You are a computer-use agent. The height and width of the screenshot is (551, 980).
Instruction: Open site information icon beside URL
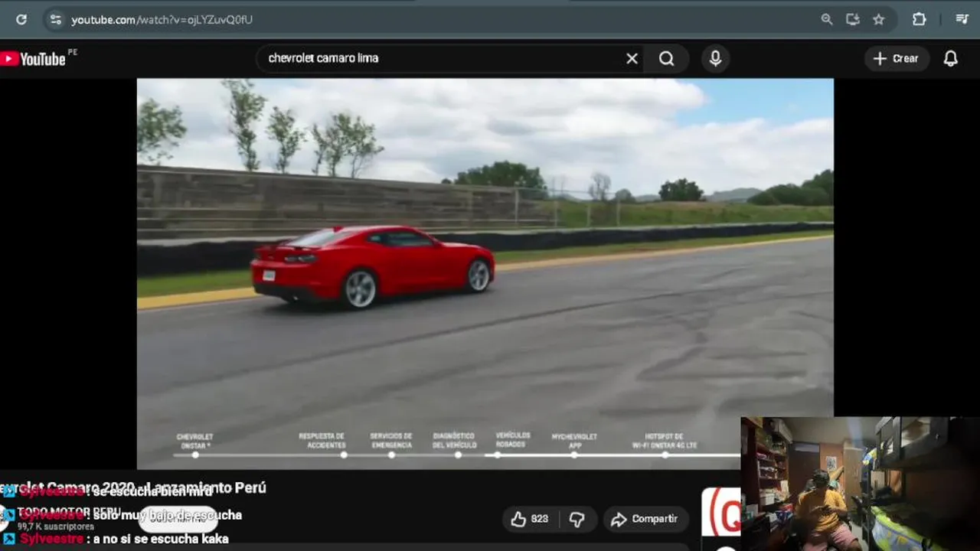(x=55, y=19)
